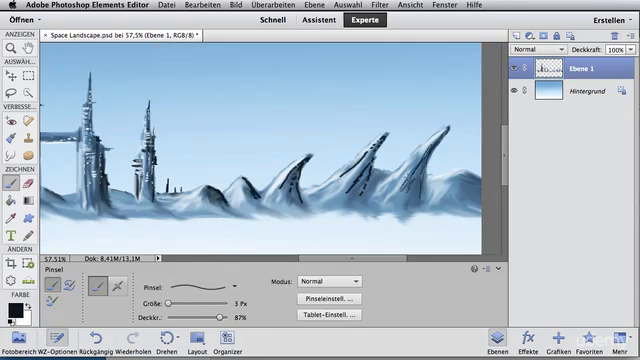Select the Text tool
The width and height of the screenshot is (640, 360).
click(11, 236)
